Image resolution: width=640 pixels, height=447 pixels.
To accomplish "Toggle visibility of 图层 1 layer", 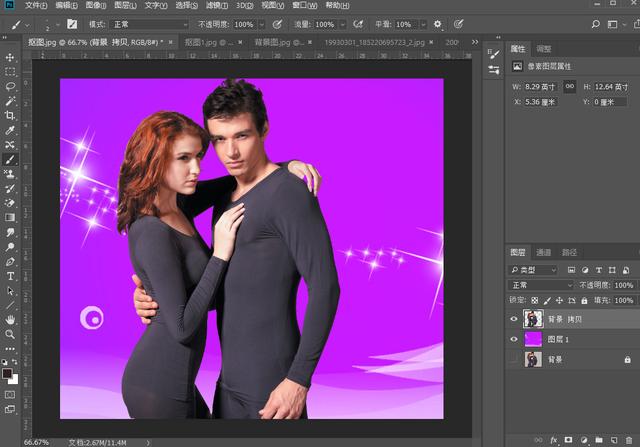I will (x=515, y=340).
